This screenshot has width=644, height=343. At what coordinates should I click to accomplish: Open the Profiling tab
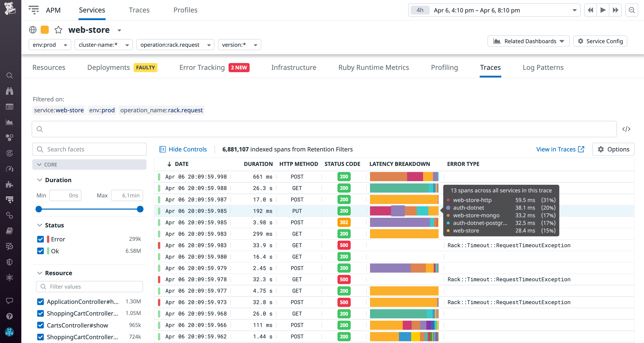point(444,67)
